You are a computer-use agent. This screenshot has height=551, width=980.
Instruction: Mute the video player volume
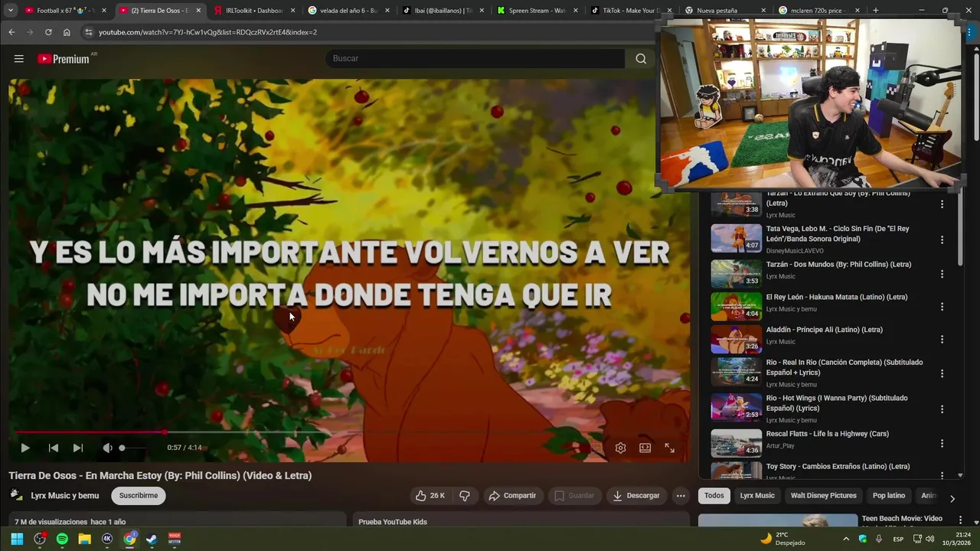click(x=107, y=448)
